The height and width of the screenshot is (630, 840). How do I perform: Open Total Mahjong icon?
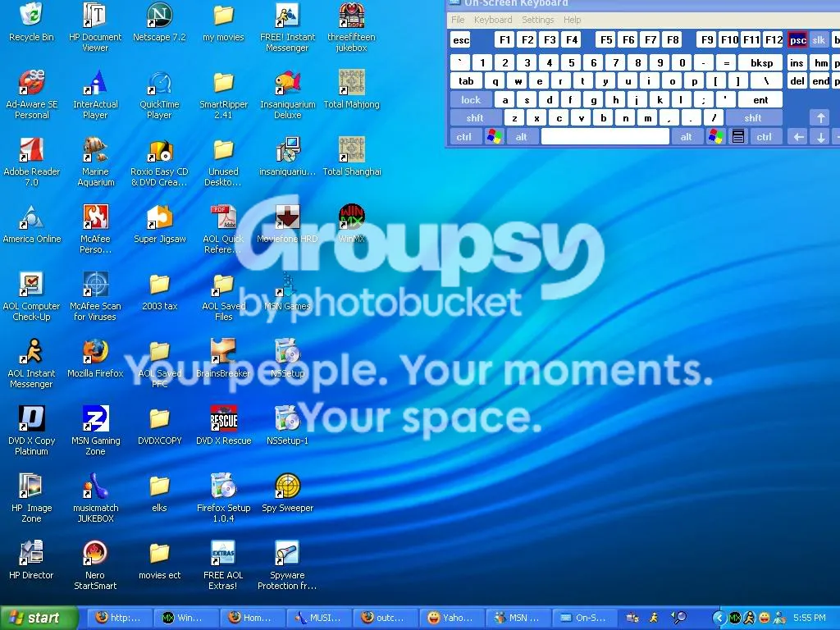[x=351, y=89]
